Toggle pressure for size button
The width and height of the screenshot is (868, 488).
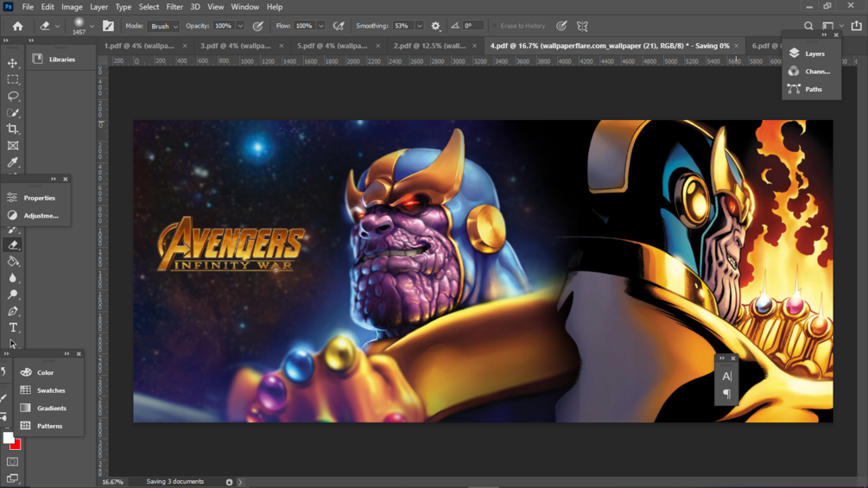point(561,26)
